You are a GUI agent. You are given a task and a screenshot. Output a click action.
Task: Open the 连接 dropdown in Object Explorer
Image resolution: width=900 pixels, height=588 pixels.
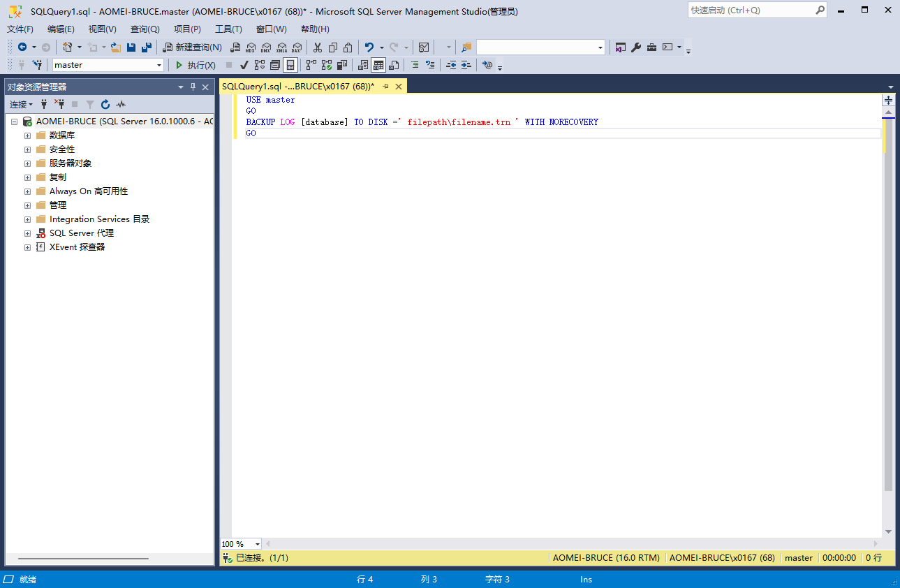[x=21, y=104]
